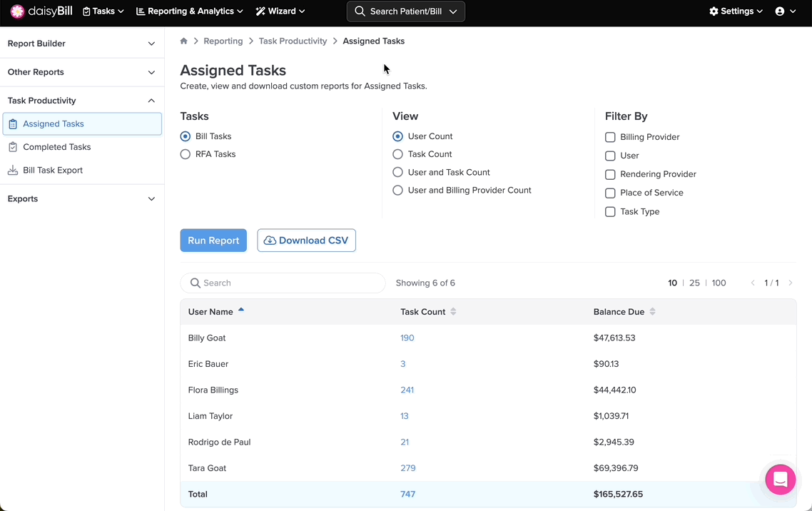Enable the Billing Provider filter checkbox
The width and height of the screenshot is (812, 511).
tap(610, 137)
